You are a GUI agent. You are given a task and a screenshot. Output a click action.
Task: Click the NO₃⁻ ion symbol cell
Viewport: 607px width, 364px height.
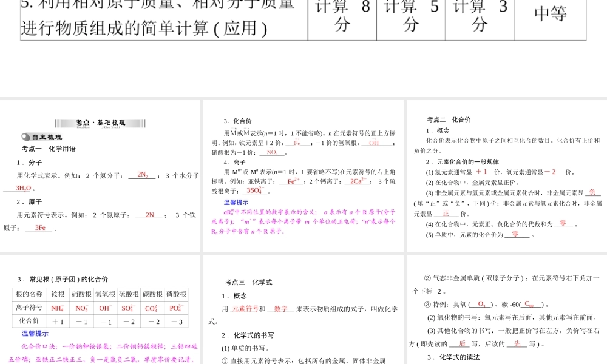click(x=81, y=308)
